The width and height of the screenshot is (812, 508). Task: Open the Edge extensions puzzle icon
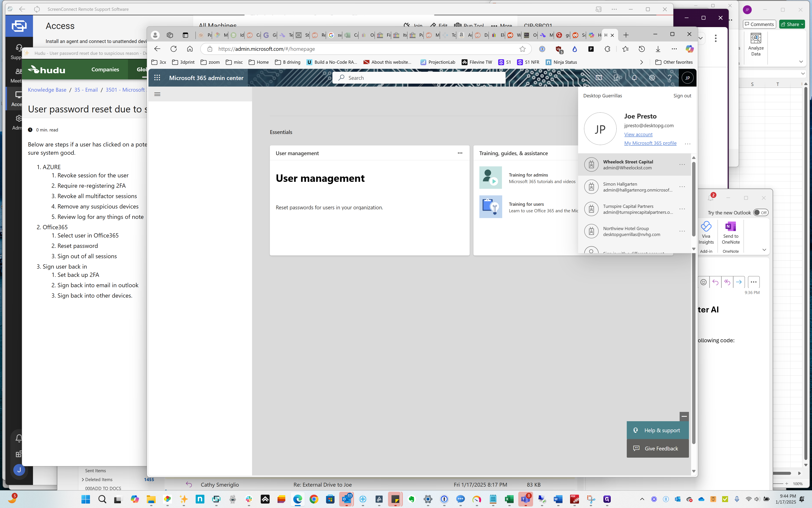pyautogui.click(x=607, y=49)
